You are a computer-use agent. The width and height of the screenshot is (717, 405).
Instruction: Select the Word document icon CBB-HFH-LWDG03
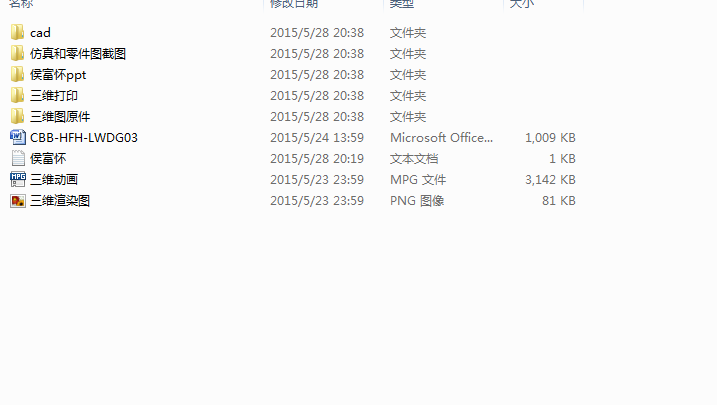pos(18,138)
